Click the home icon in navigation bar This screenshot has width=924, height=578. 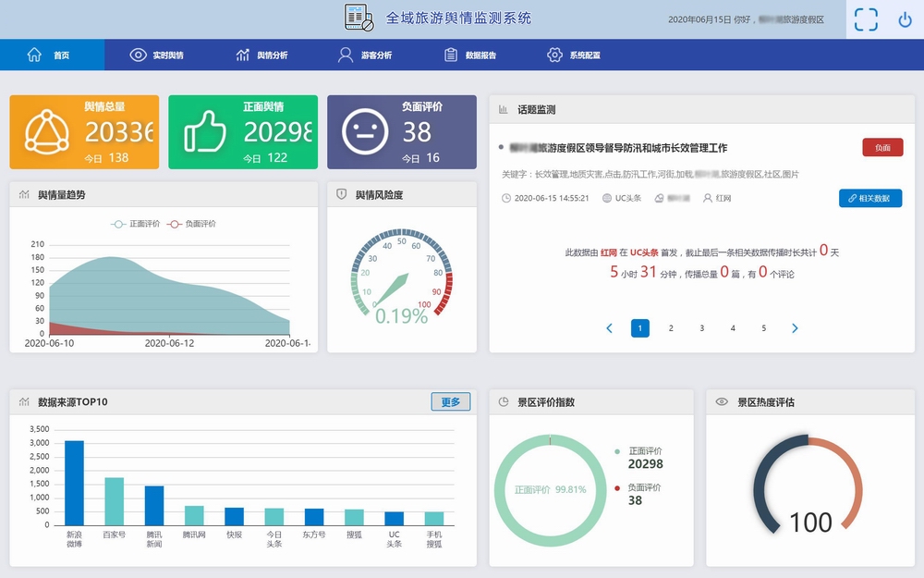pyautogui.click(x=34, y=55)
